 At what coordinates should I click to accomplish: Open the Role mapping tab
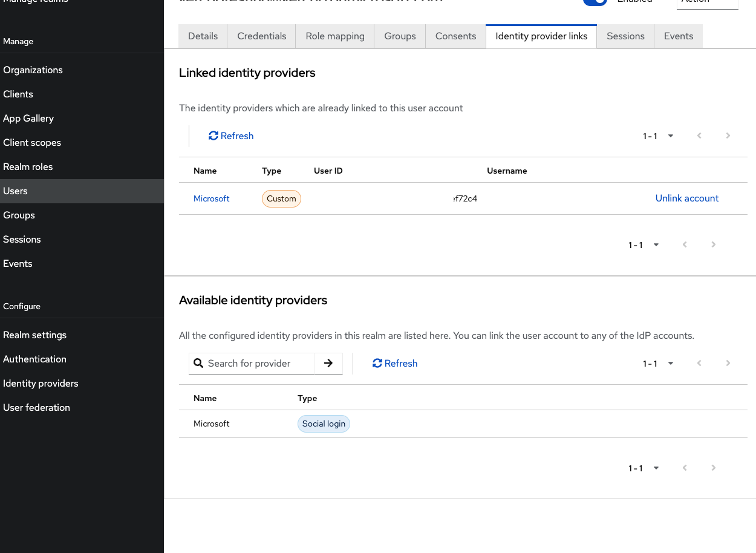point(335,36)
